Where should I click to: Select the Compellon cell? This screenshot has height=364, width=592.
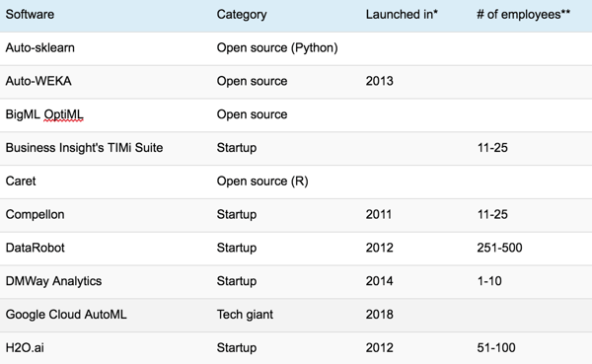tap(36, 214)
